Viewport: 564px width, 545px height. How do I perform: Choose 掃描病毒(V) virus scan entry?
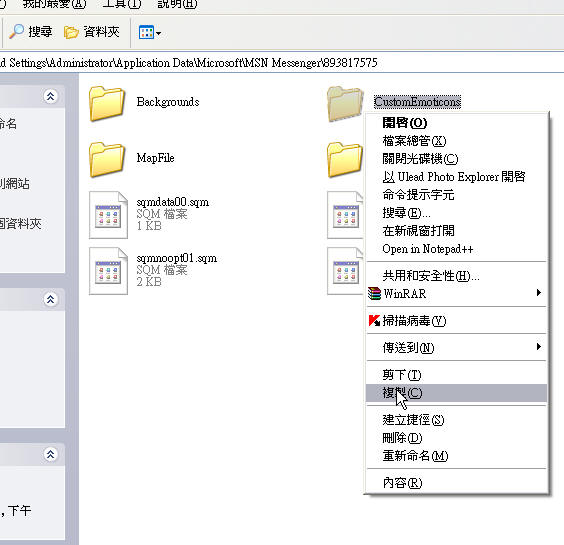pyautogui.click(x=456, y=321)
